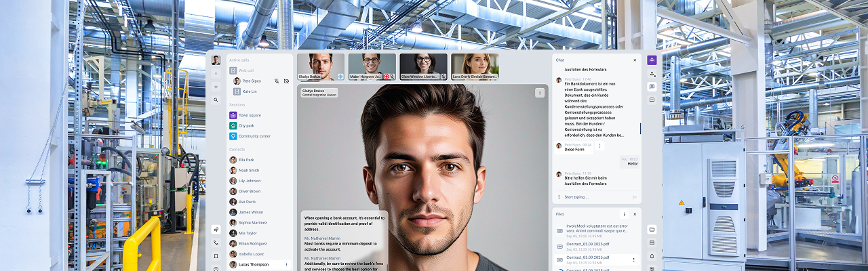Close the Files panel

click(635, 214)
